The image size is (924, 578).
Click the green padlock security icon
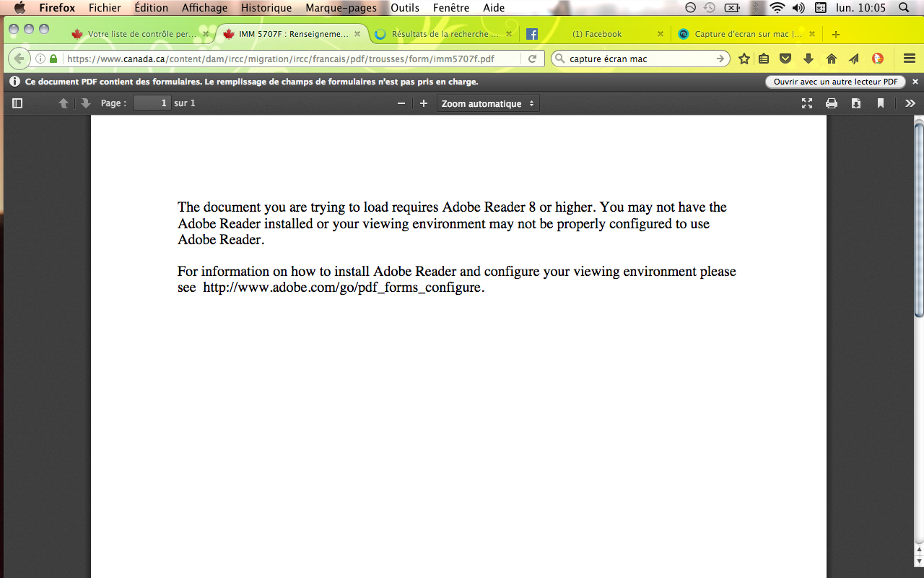[x=53, y=59]
